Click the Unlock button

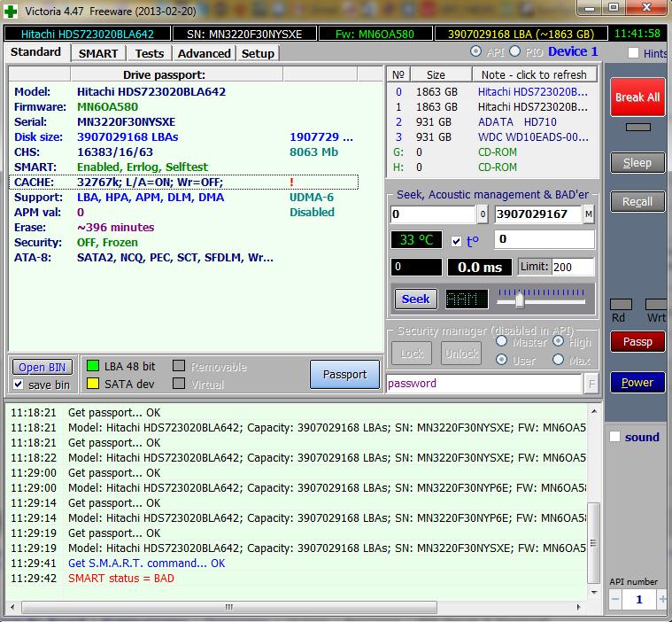(461, 354)
